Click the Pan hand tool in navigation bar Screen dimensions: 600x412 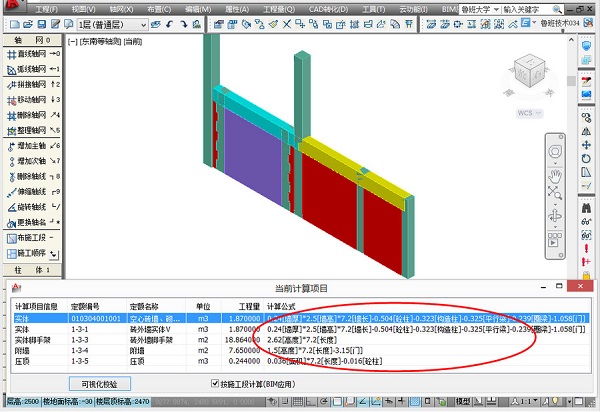553,177
